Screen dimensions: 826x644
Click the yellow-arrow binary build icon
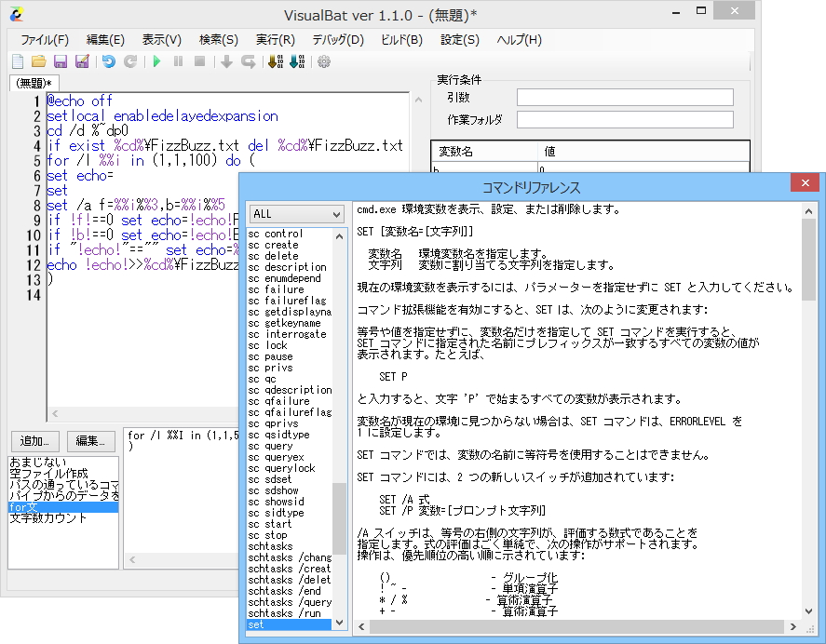click(x=276, y=61)
